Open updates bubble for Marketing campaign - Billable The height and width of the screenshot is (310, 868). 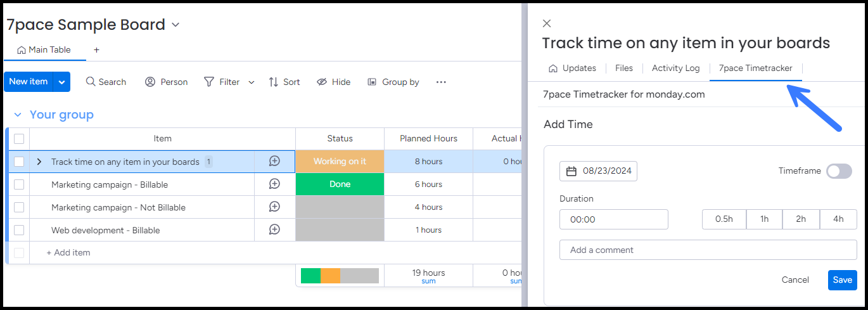[274, 184]
